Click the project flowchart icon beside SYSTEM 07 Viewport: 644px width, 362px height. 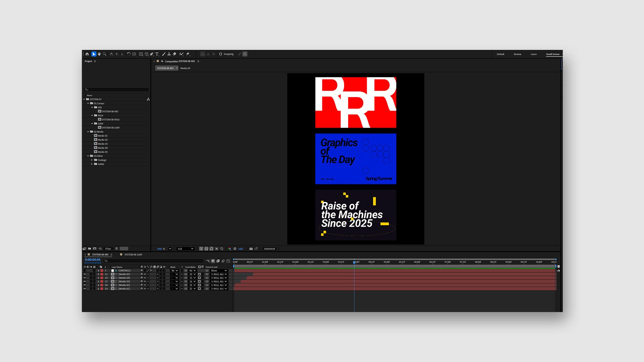(x=148, y=99)
